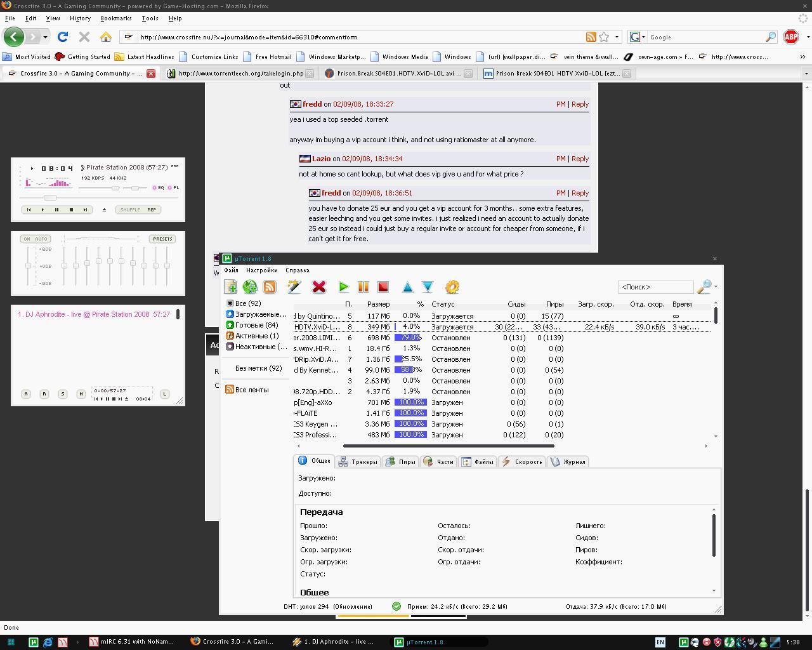
Task: Click the eject button in the player
Action: pos(104,209)
